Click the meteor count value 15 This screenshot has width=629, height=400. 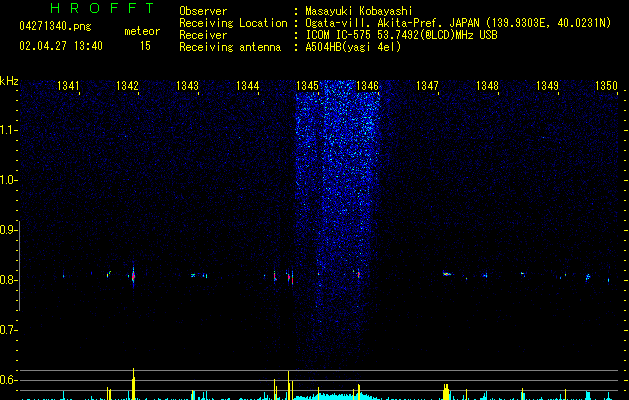[x=145, y=46]
